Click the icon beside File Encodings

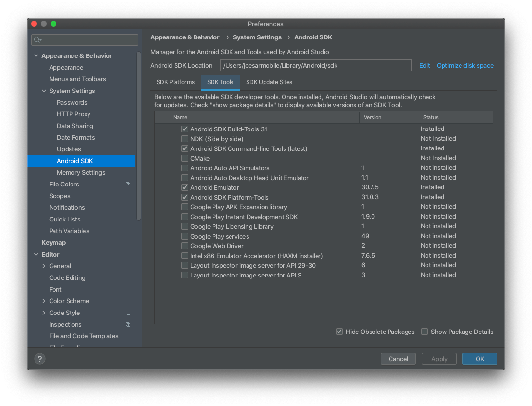click(x=128, y=347)
